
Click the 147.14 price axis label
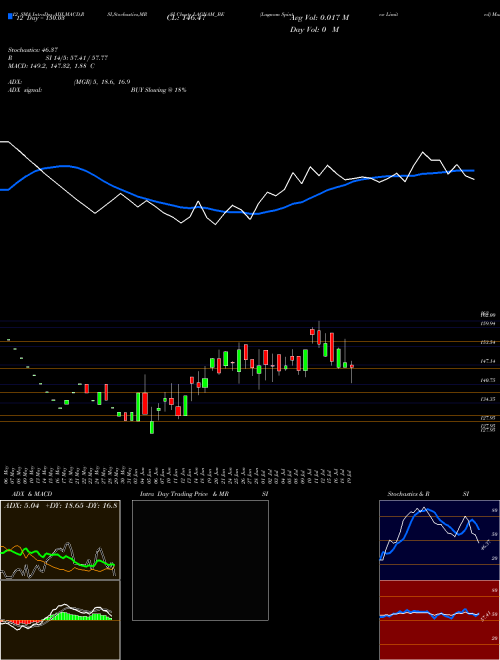point(488,361)
